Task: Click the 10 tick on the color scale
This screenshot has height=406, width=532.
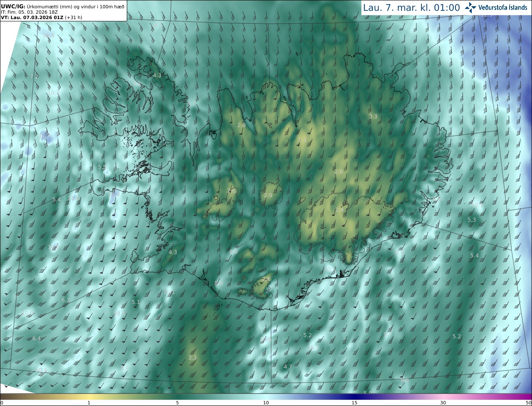Action: click(x=266, y=403)
